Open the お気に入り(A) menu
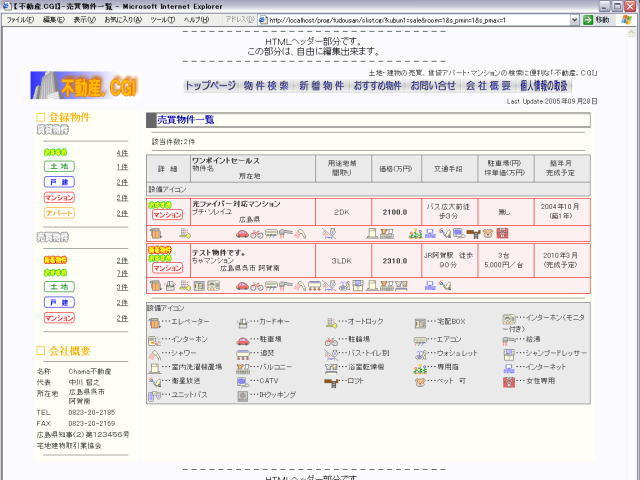Image resolution: width=640 pixels, height=480 pixels. (122, 20)
